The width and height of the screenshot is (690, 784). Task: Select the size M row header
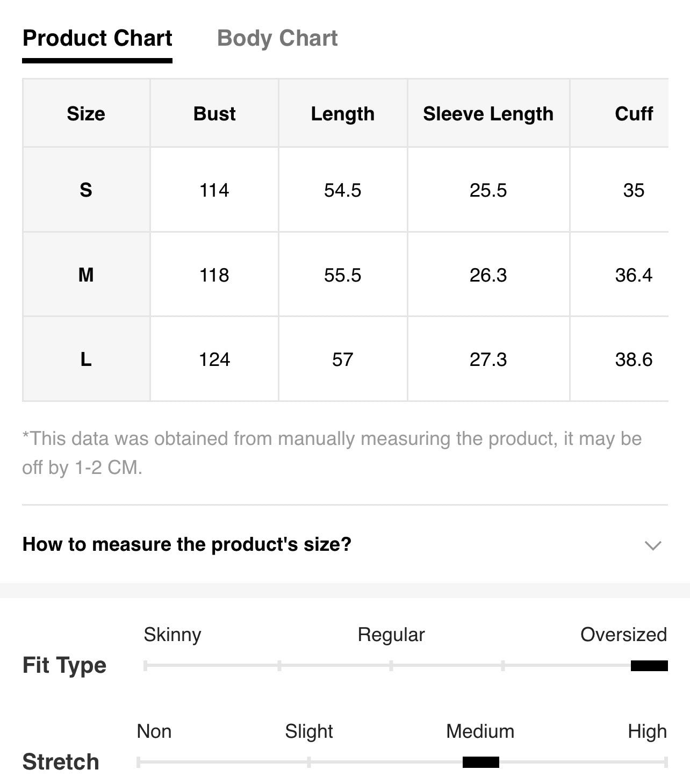pyautogui.click(x=86, y=275)
